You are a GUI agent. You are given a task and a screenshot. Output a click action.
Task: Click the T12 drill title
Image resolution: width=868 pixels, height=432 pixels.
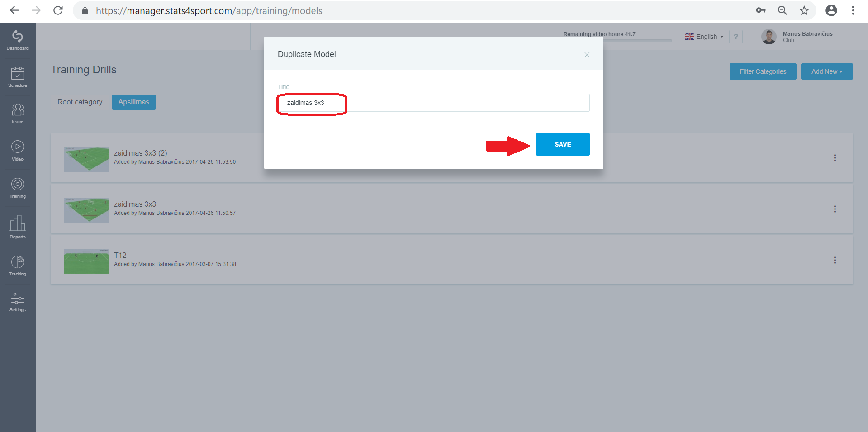[x=120, y=255]
